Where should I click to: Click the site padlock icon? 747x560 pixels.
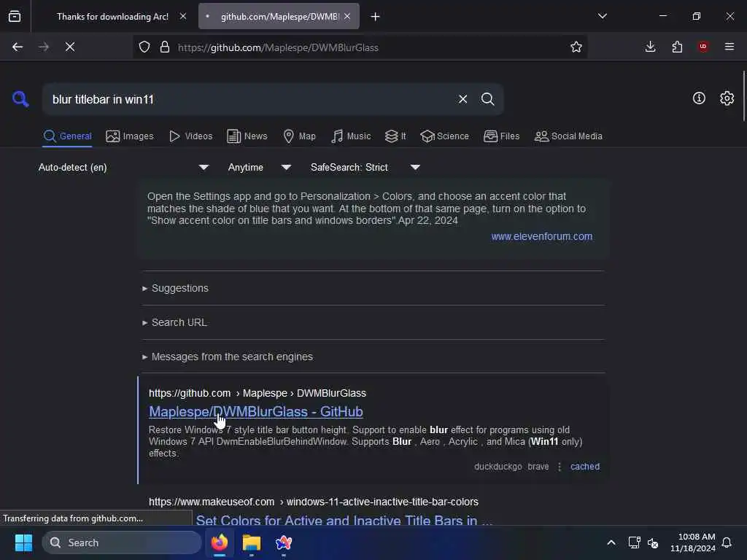coord(165,47)
